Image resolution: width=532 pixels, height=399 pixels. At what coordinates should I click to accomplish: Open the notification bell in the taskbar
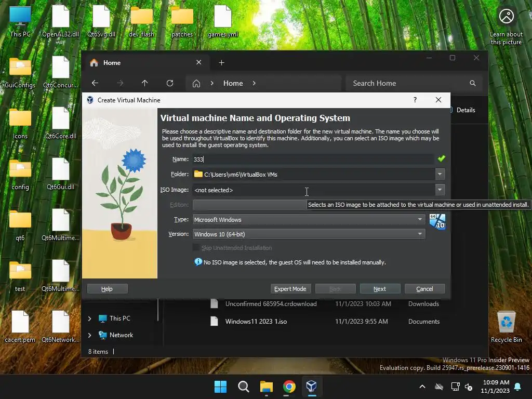518,387
